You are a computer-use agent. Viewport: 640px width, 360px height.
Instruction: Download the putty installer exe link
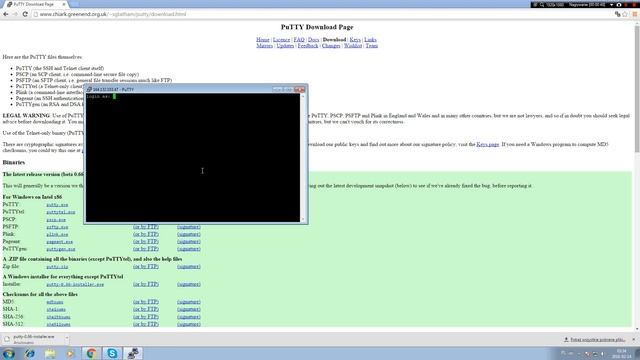click(x=75, y=284)
